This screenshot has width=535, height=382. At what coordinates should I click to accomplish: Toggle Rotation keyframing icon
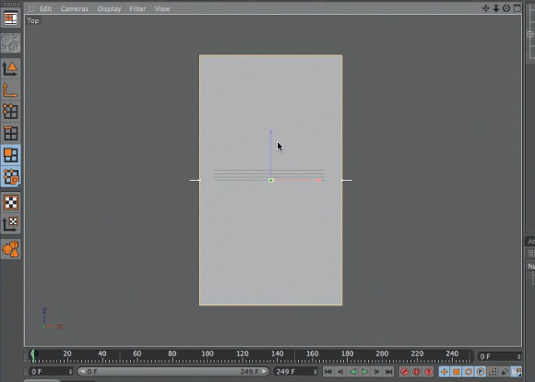pyautogui.click(x=468, y=371)
